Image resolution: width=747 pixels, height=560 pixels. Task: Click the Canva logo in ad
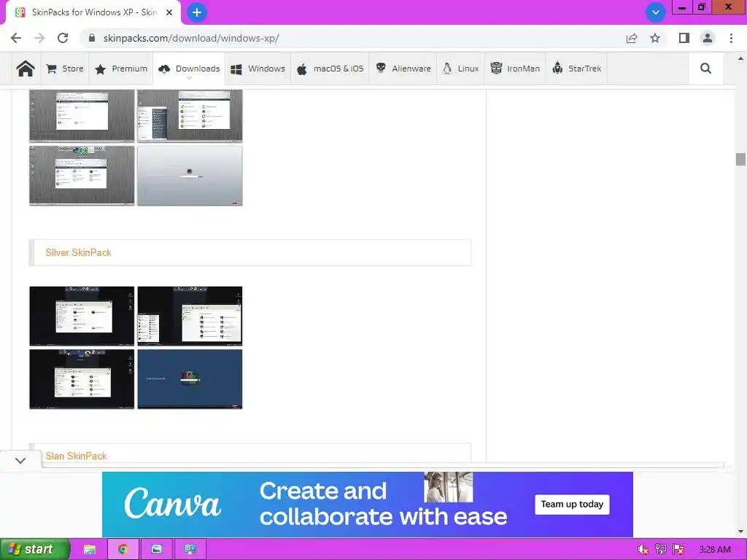(x=172, y=503)
